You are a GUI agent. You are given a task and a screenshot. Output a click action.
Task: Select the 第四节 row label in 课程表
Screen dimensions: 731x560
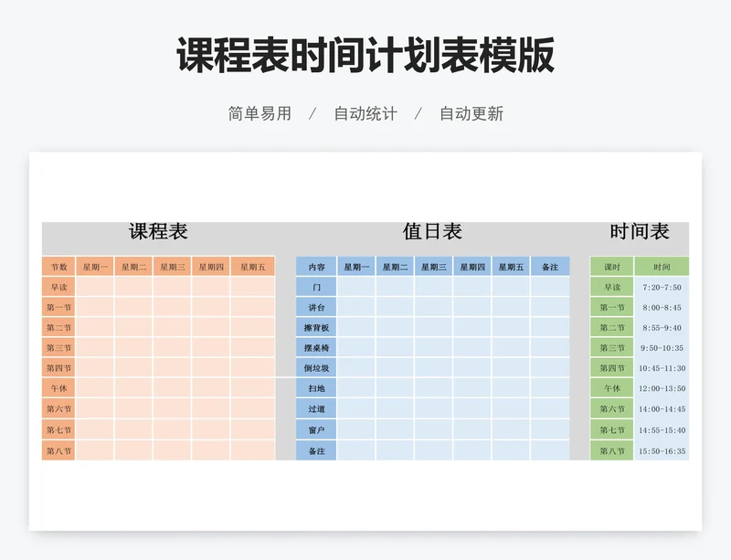point(58,368)
